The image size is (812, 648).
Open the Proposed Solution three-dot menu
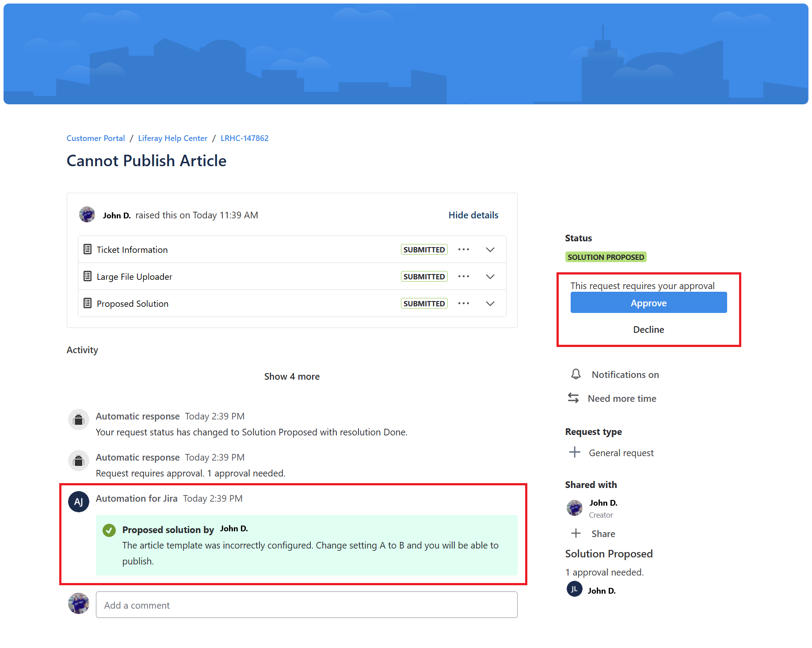463,304
